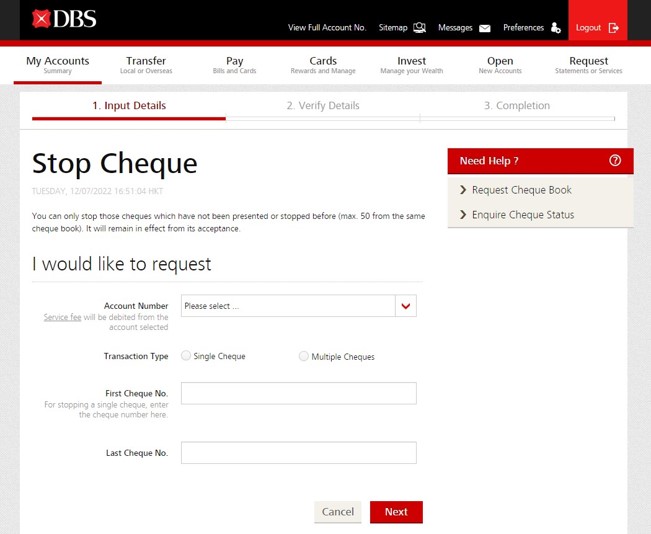The image size is (651, 534).
Task: Open the Account Number dropdown arrow
Action: click(405, 306)
